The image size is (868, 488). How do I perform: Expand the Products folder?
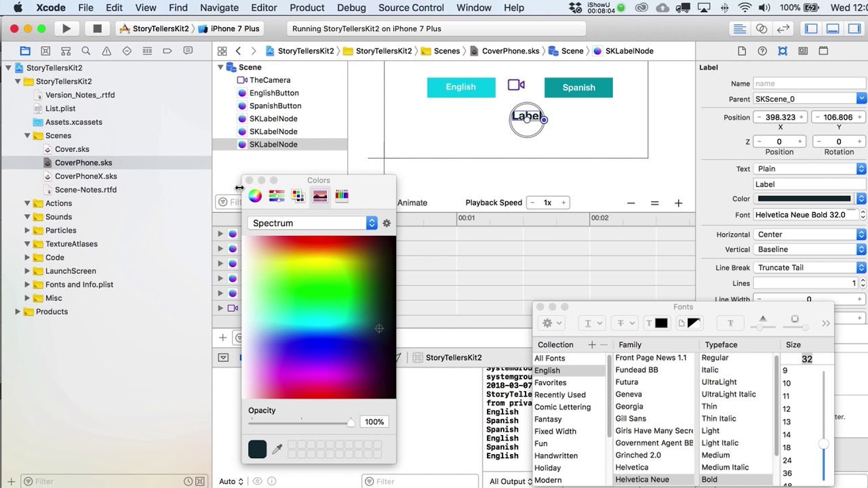(18, 312)
